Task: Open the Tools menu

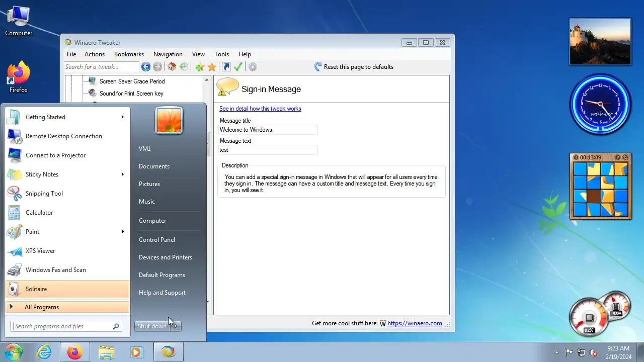Action: tap(221, 54)
